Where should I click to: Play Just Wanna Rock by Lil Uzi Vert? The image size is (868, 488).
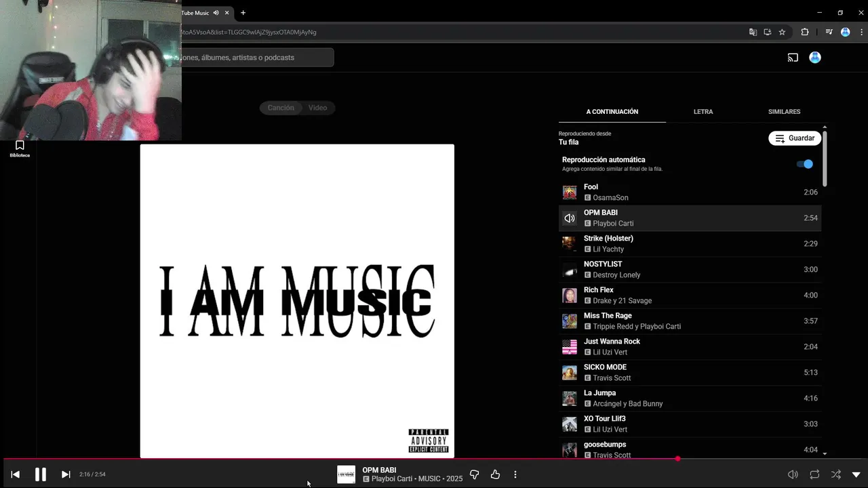[690, 347]
